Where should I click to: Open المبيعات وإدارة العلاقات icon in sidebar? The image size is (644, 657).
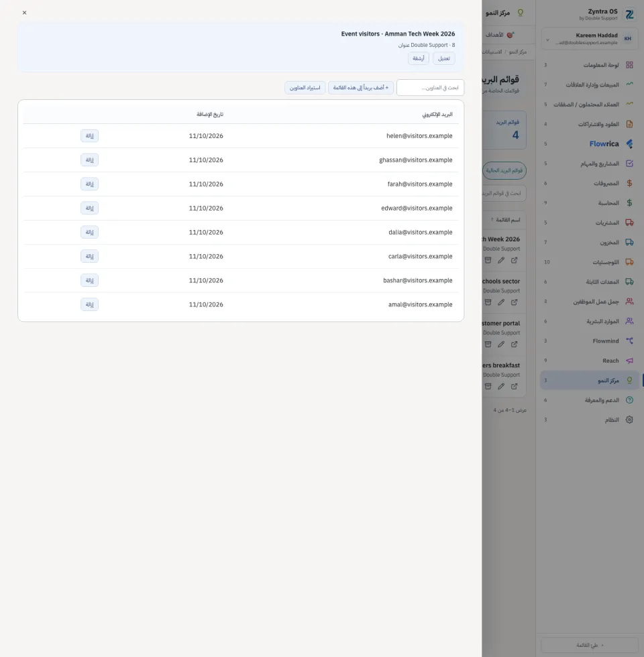click(x=629, y=84)
